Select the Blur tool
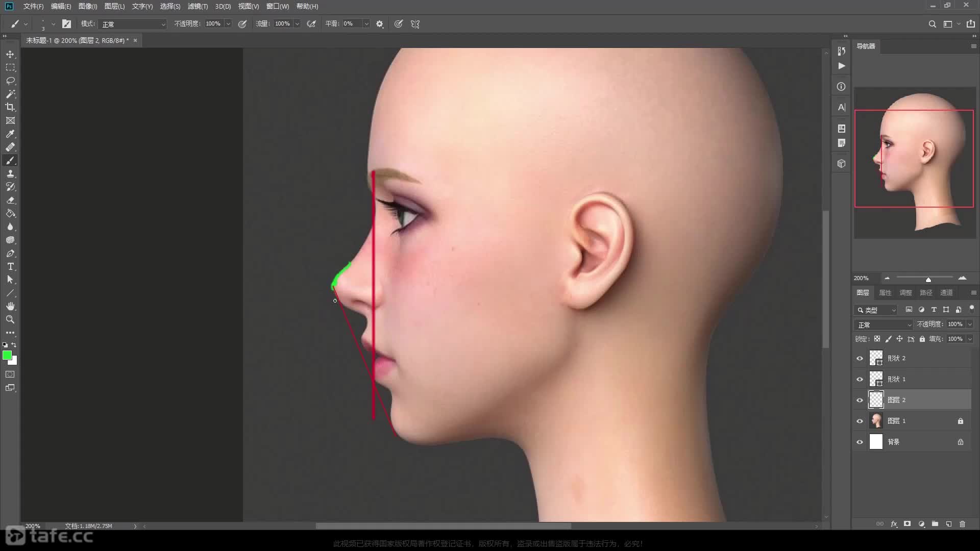 click(10, 227)
